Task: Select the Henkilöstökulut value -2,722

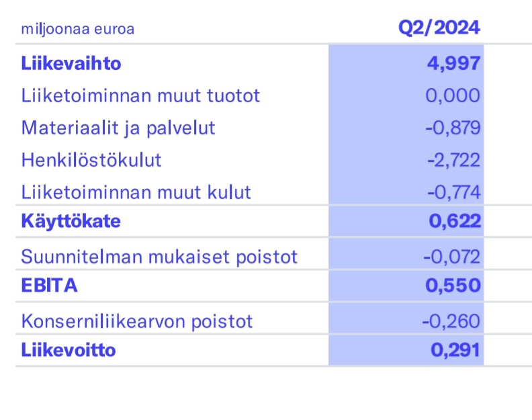Action: [x=453, y=160]
